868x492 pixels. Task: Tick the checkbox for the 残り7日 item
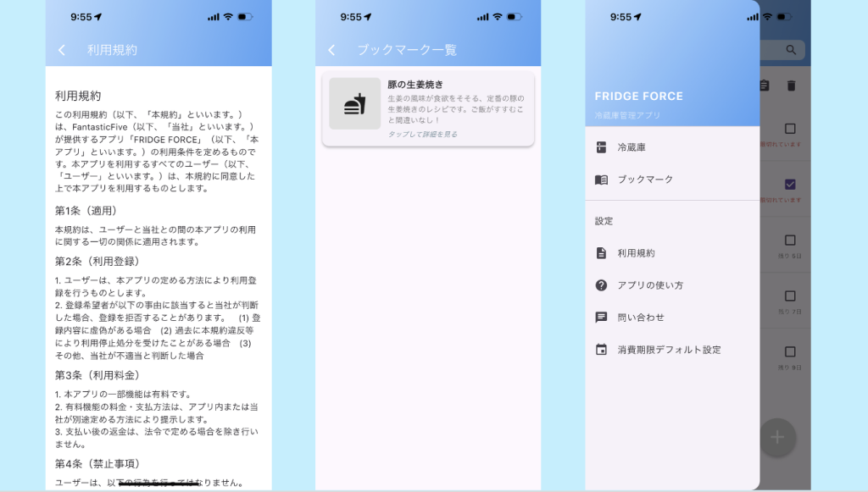pyautogui.click(x=790, y=296)
